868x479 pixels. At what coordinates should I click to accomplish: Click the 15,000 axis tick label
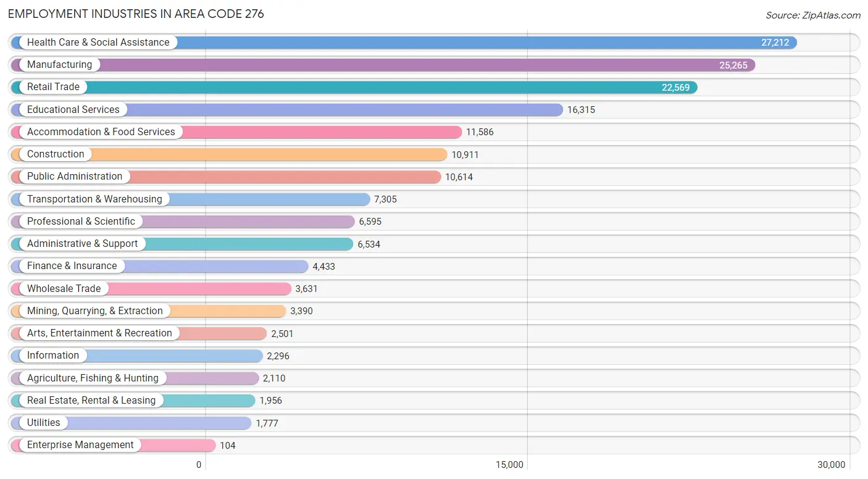(x=509, y=465)
